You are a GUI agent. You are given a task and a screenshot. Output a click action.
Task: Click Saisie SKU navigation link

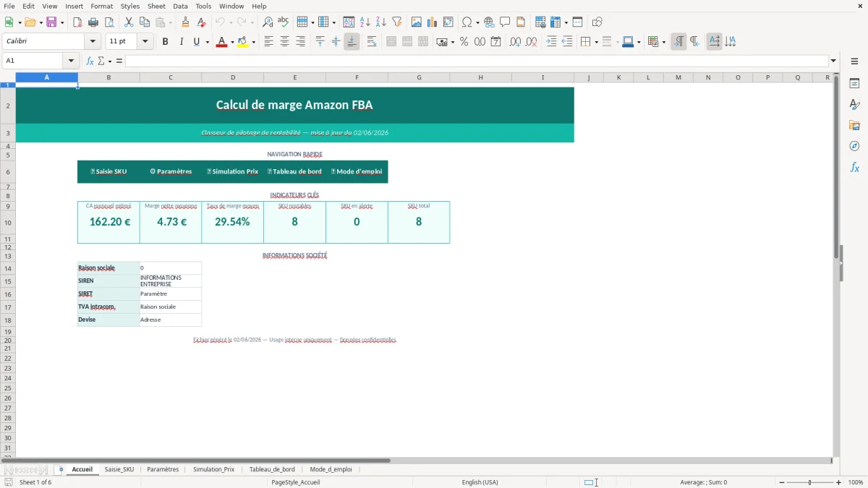109,171
